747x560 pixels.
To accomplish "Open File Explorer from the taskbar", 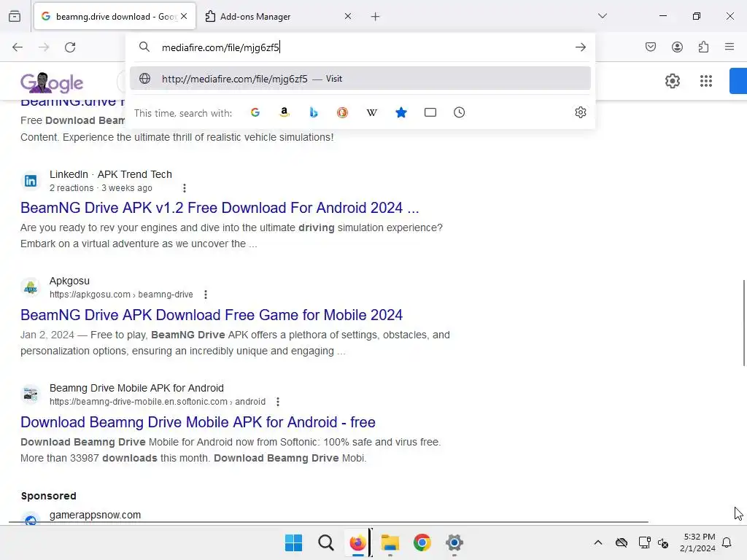I will click(x=390, y=542).
